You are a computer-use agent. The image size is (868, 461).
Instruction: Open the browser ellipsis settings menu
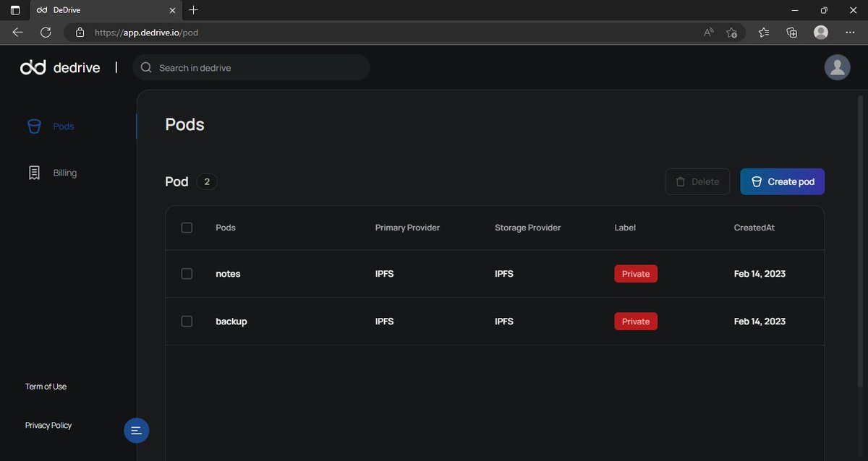click(x=850, y=32)
